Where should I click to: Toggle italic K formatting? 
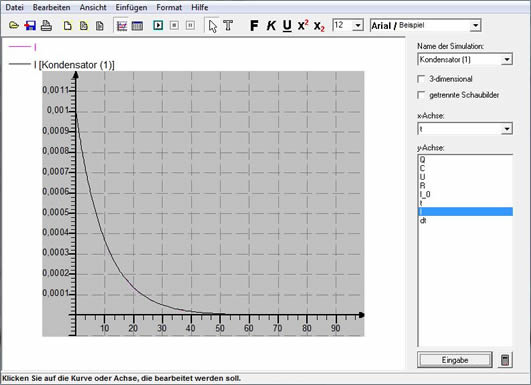tap(271, 25)
